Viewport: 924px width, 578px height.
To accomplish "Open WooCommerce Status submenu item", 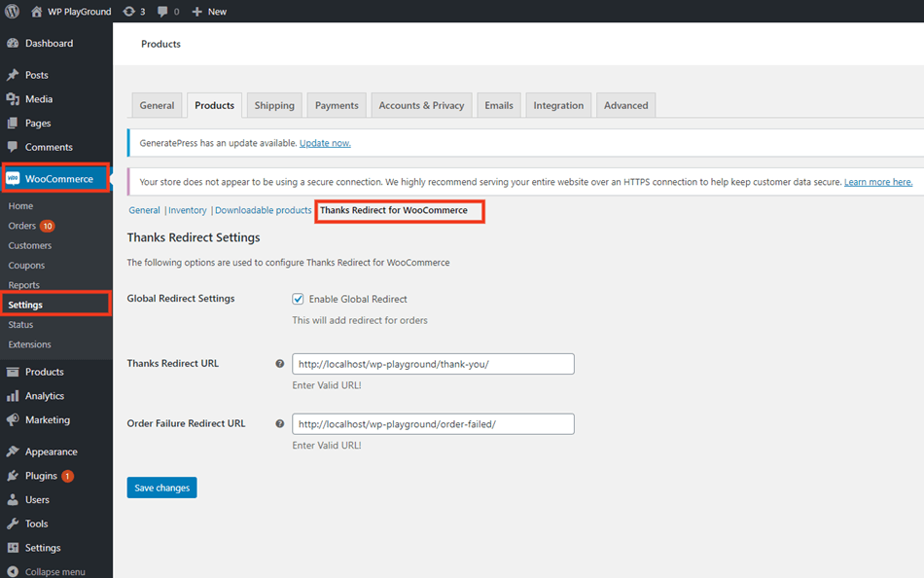I will [20, 325].
